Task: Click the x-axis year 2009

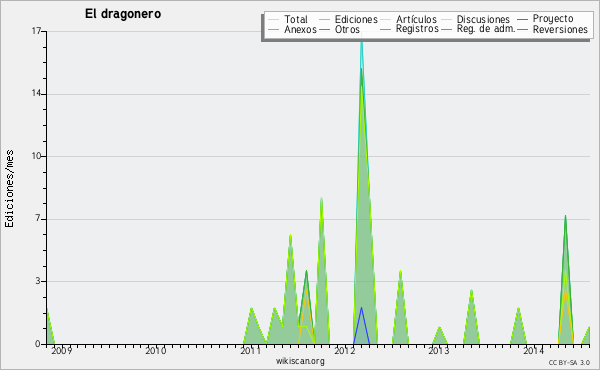Action: pyautogui.click(x=61, y=350)
